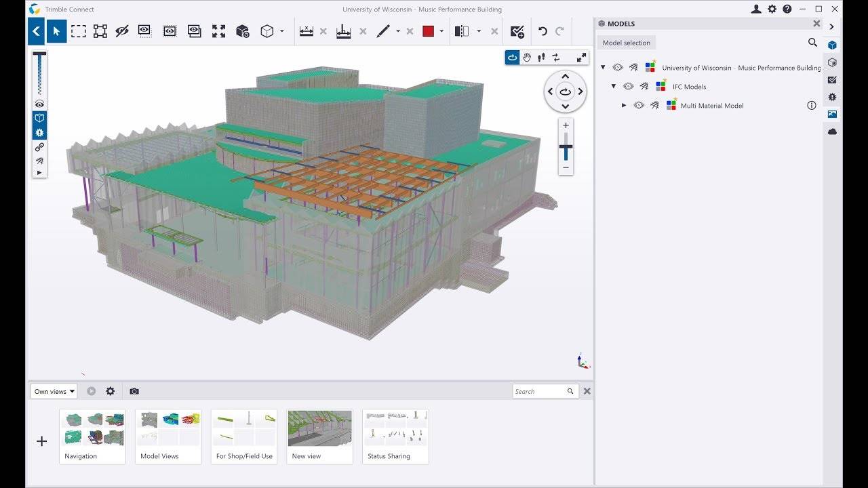This screenshot has height=488, width=868.
Task: Open the red color dropdown arrow
Action: tap(441, 31)
